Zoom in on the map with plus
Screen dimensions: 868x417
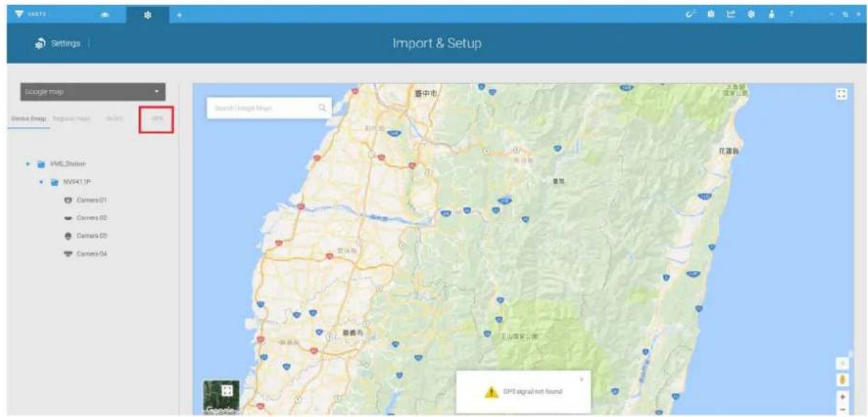(x=842, y=396)
